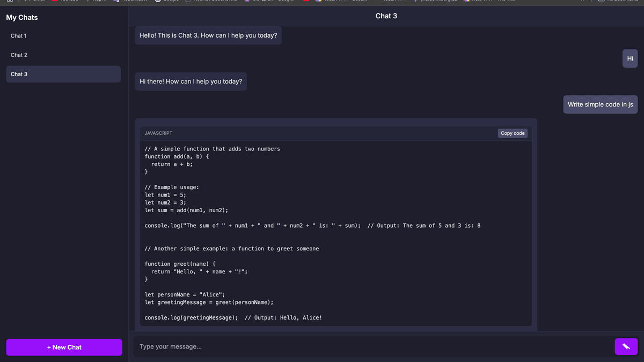Open Chat 2 in sidebar
The height and width of the screenshot is (362, 644).
point(63,55)
